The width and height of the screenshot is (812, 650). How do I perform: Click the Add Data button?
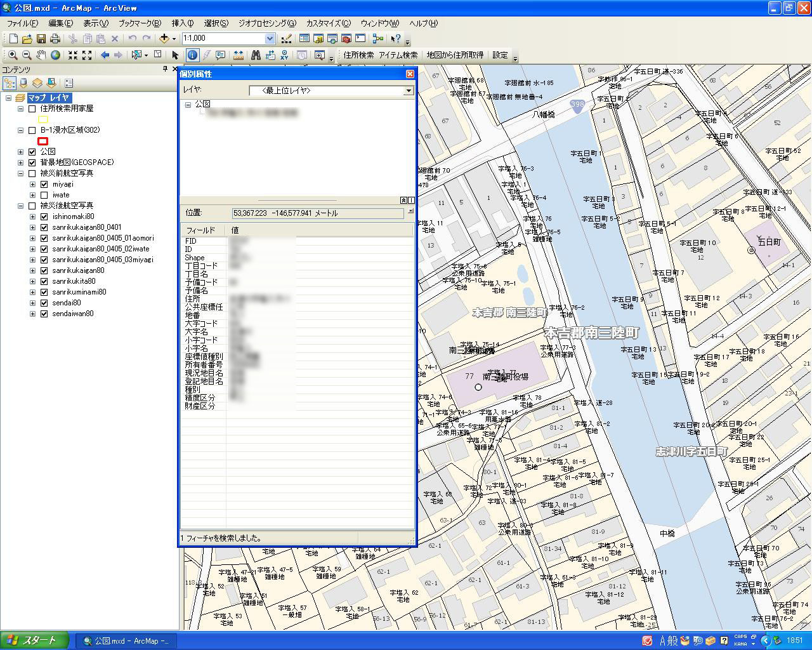tap(164, 39)
